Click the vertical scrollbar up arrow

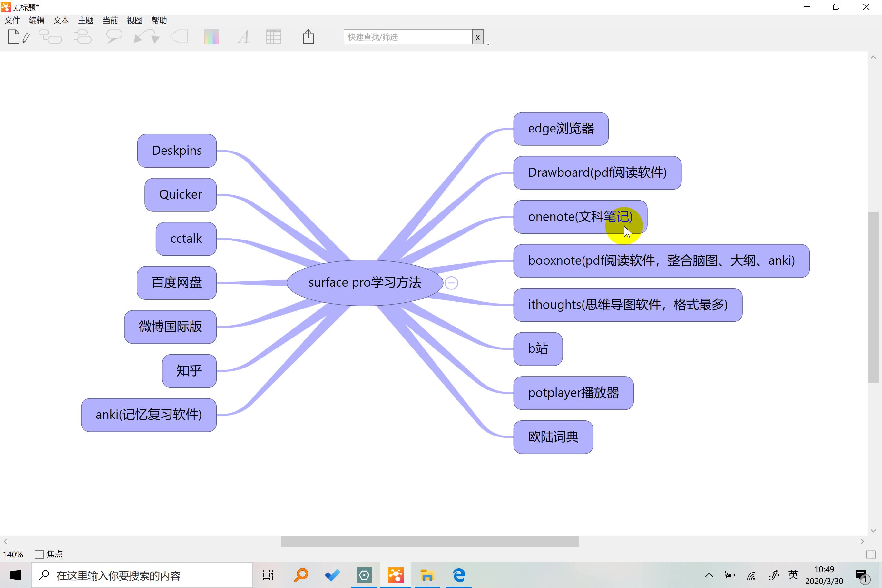pos(873,57)
